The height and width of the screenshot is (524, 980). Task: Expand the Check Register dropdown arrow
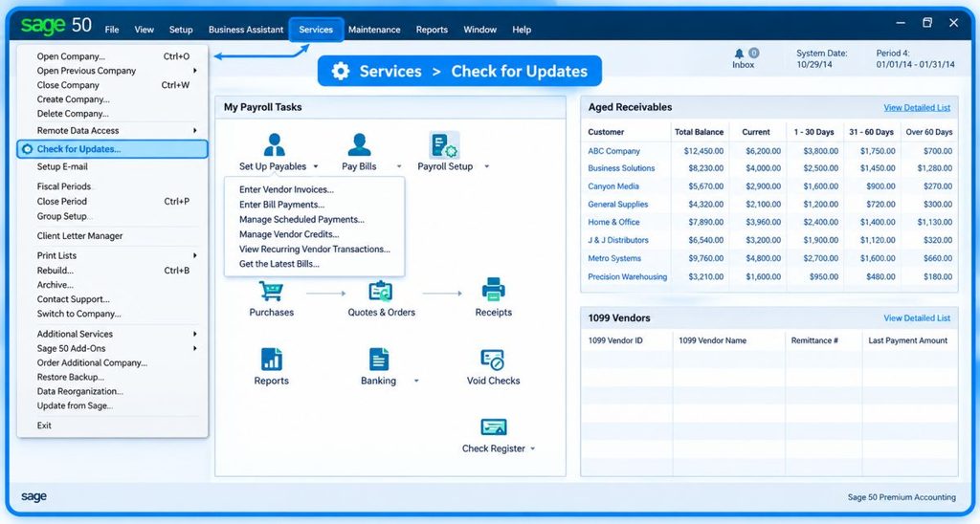[x=532, y=449]
